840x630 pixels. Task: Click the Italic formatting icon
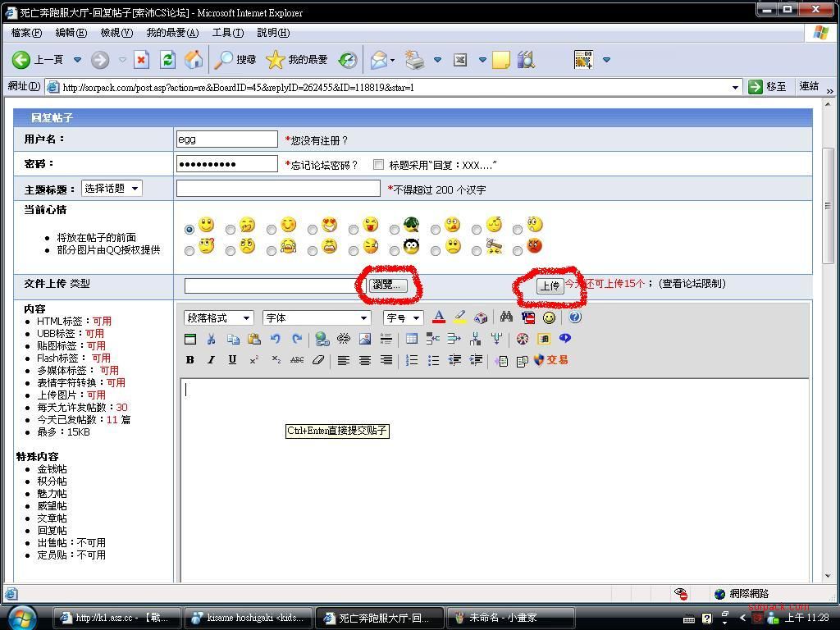(x=211, y=360)
